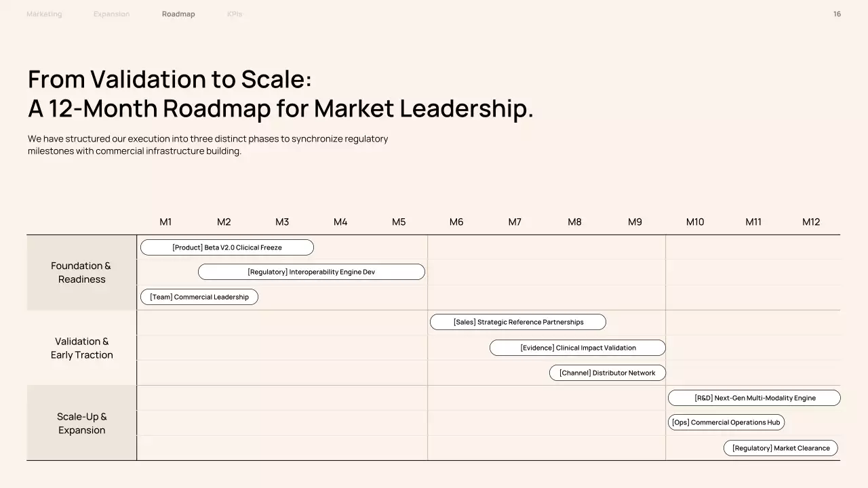Select the Market Clearance regulatory bar
The image size is (868, 488).
point(781,448)
